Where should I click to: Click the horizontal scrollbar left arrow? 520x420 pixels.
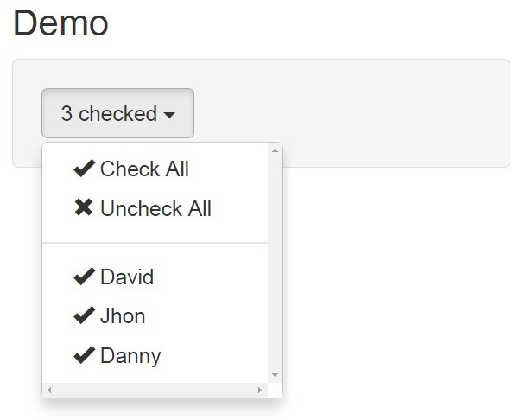tap(49, 391)
